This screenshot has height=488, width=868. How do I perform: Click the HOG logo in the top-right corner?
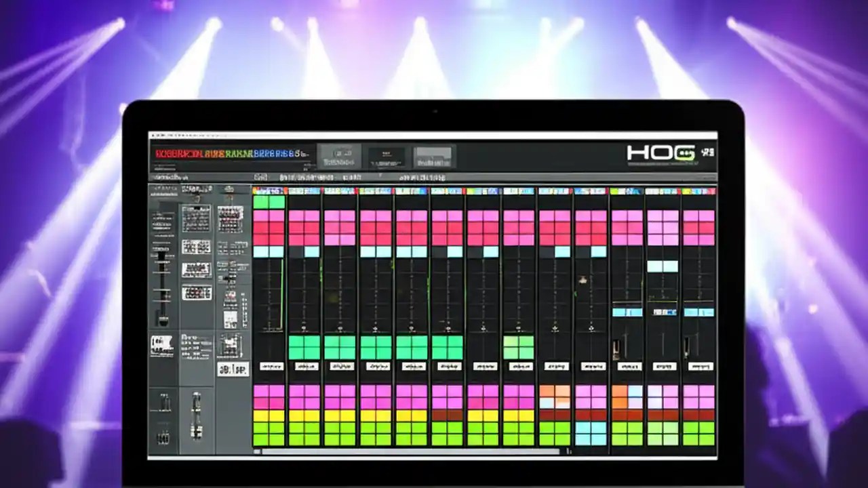(661, 152)
